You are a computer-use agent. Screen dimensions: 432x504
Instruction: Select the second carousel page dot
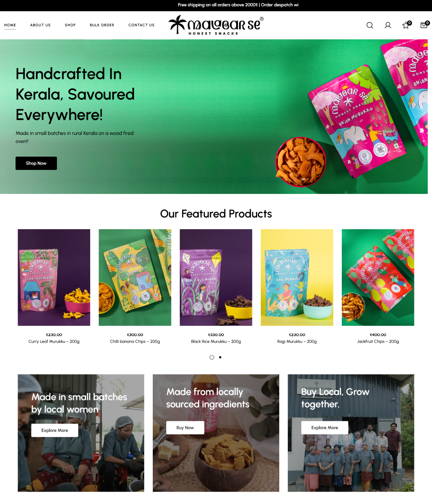(x=220, y=357)
